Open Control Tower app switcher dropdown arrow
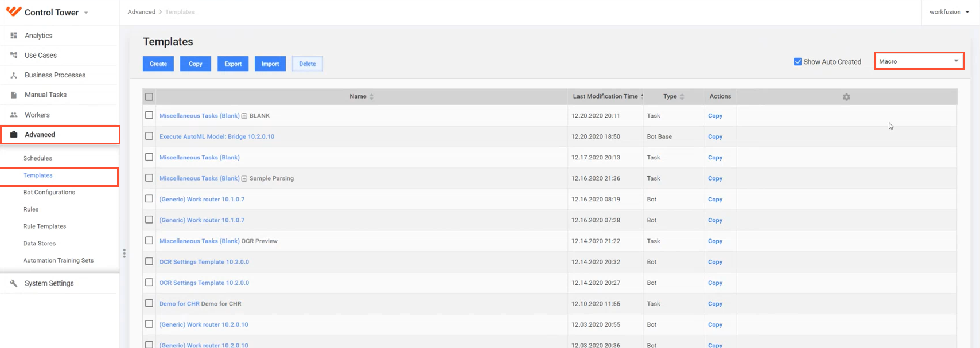Screen dimensions: 980x348 pos(86,13)
